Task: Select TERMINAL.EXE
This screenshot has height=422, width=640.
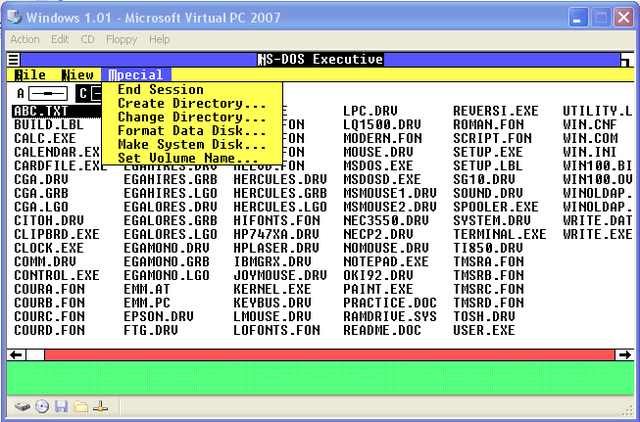Action: point(500,235)
